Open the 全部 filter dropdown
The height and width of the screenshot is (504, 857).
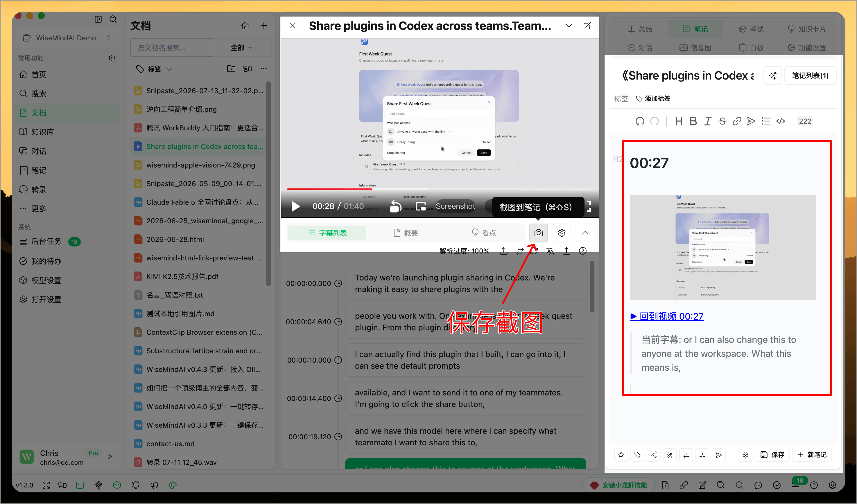(x=241, y=48)
